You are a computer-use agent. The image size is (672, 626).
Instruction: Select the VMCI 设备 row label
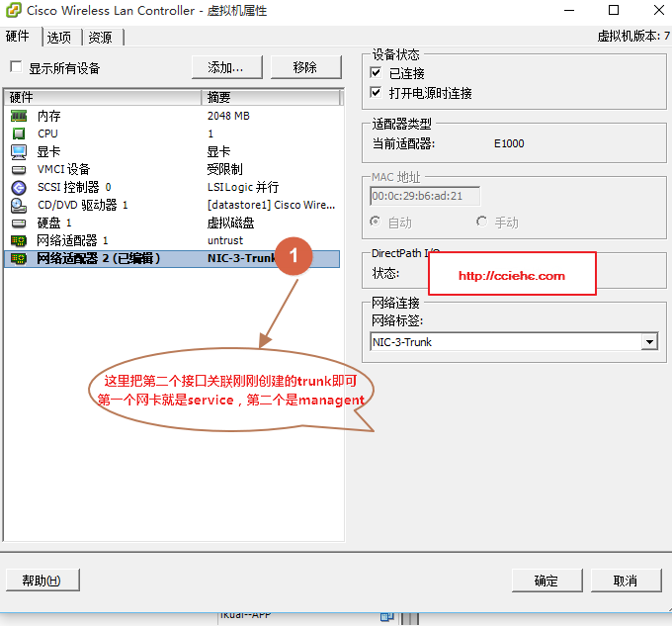click(x=63, y=169)
